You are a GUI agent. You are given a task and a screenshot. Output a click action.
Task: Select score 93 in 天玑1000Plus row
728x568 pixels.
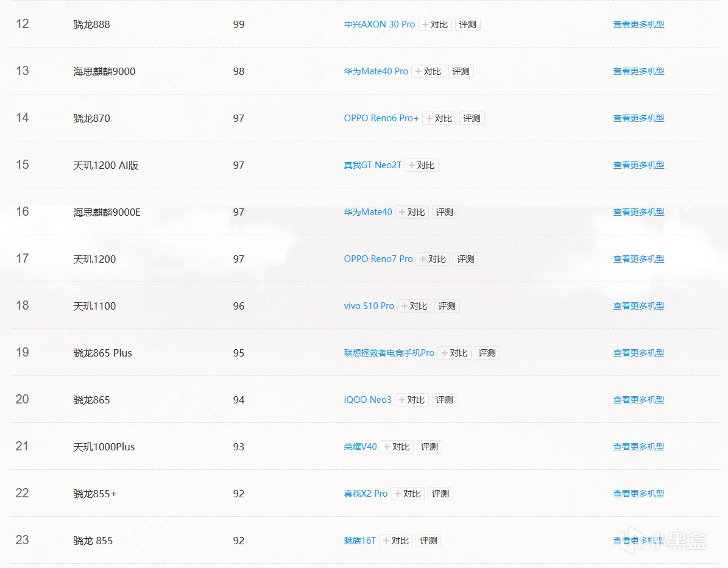tap(239, 447)
